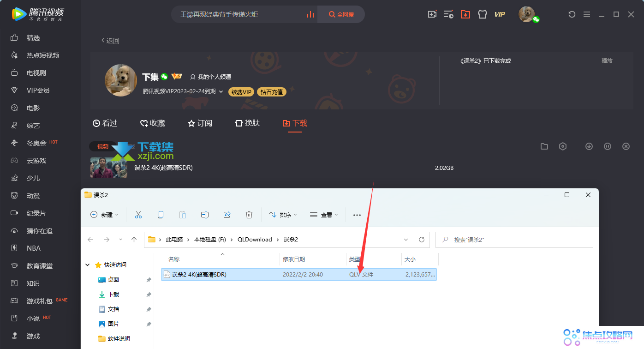Click the 误杀2 movie thumbnail
The image size is (644, 349).
[x=109, y=168]
